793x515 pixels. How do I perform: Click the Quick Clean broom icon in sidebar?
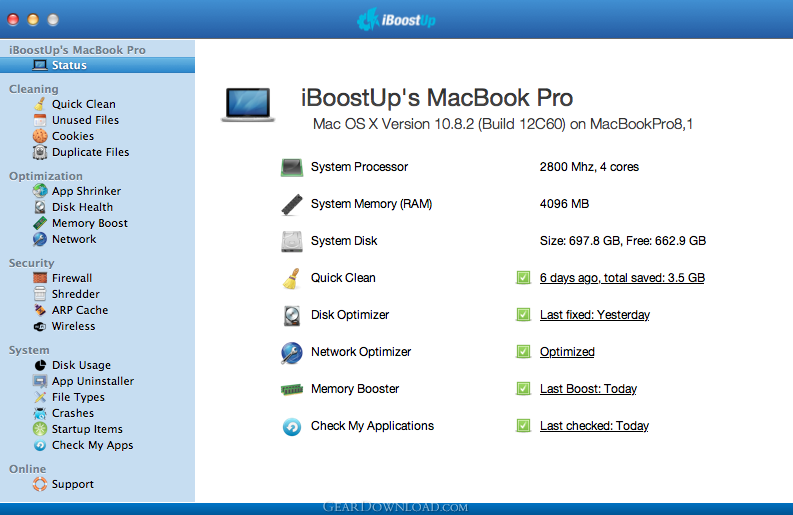point(40,104)
